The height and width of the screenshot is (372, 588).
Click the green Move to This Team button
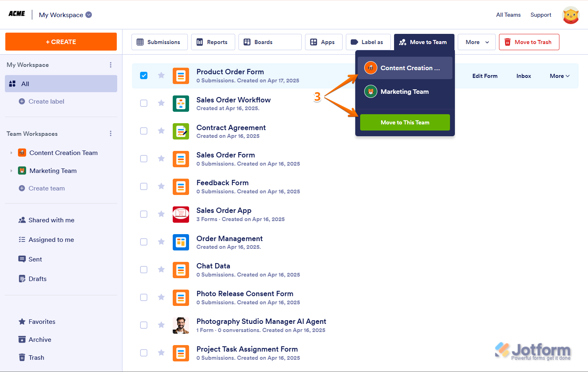405,122
